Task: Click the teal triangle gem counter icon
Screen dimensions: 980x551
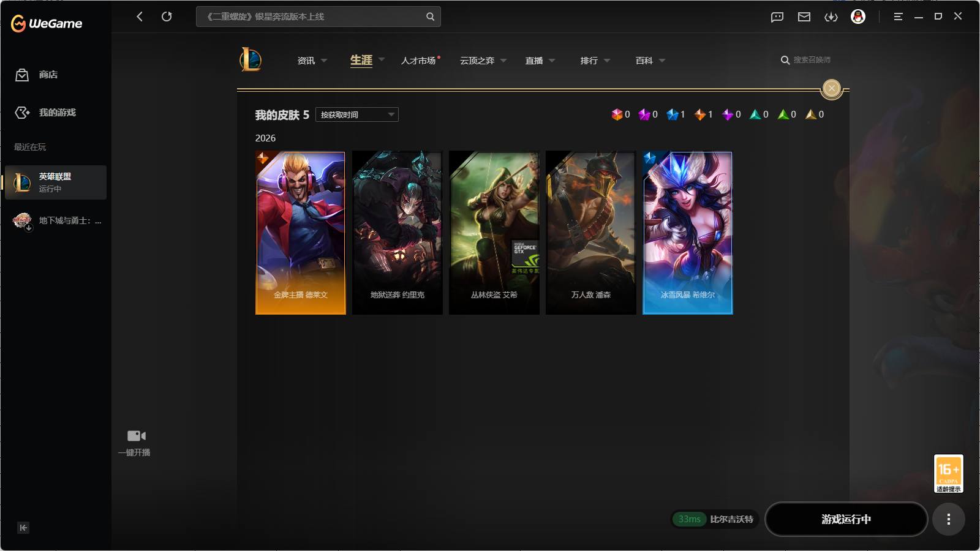Action: pos(755,114)
